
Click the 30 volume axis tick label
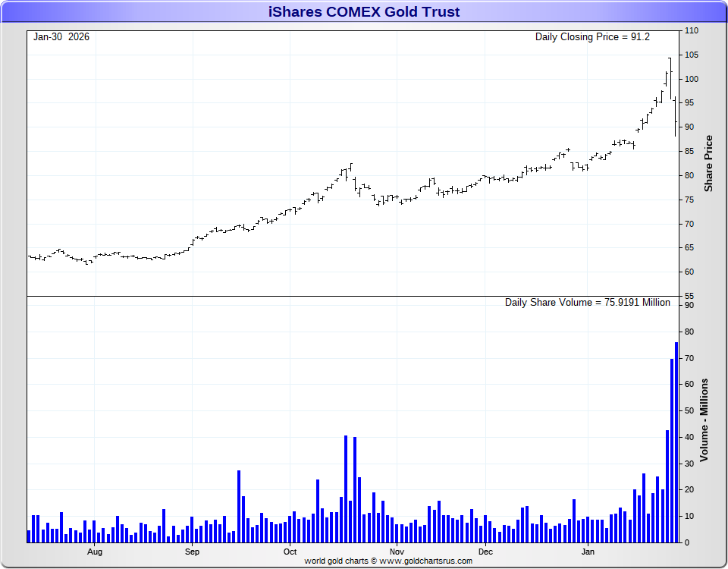coord(689,464)
